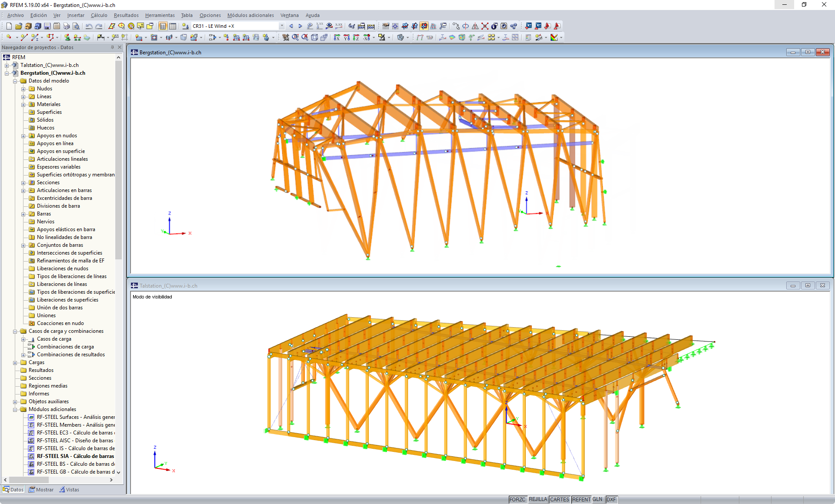Click the gears calculation settings icon
This screenshot has width=835, height=504.
(513, 26)
